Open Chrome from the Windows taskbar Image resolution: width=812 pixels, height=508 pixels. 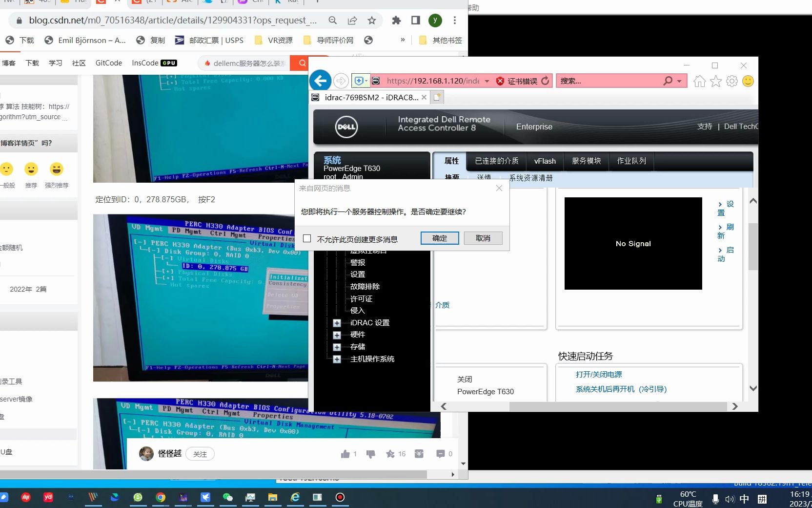pyautogui.click(x=161, y=497)
